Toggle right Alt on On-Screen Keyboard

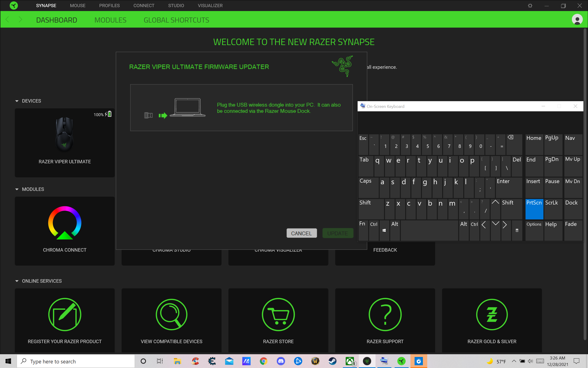point(464,230)
